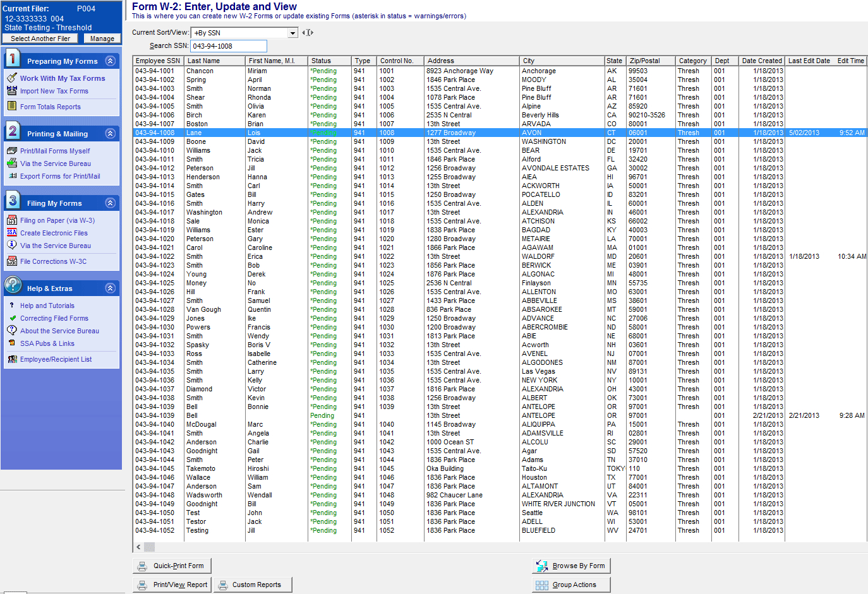Collapse the Preparing My Forms panel
This screenshot has height=594, width=868.
tap(110, 61)
